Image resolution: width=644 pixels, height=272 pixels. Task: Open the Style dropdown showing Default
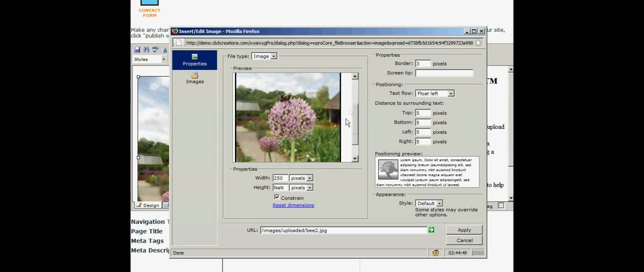coord(429,203)
